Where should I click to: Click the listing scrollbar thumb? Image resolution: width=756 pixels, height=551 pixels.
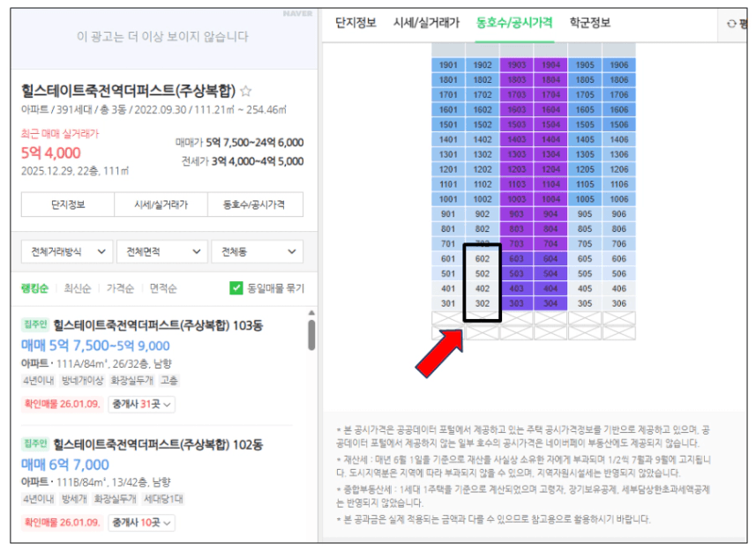coord(311,335)
